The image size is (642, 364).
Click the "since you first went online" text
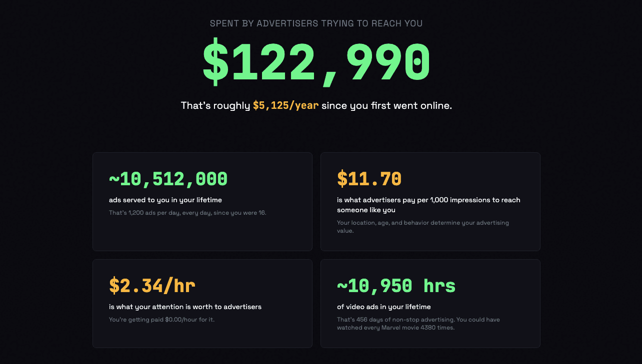click(x=386, y=106)
